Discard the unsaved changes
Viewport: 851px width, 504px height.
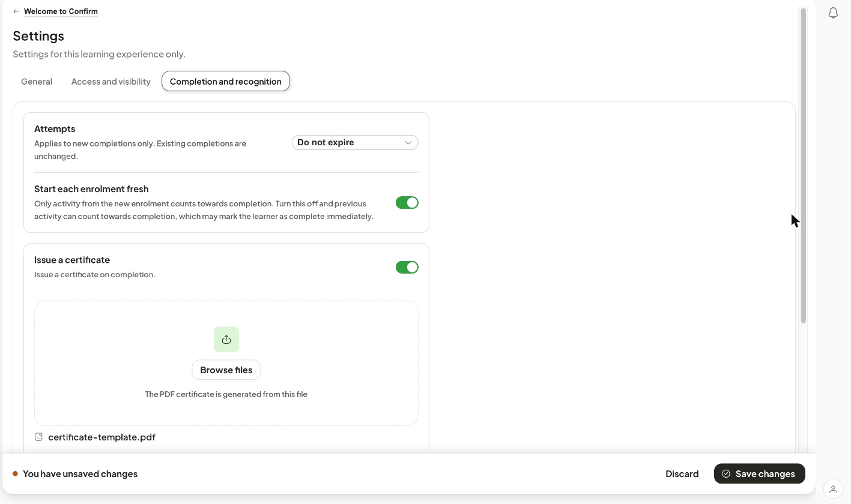(682, 474)
